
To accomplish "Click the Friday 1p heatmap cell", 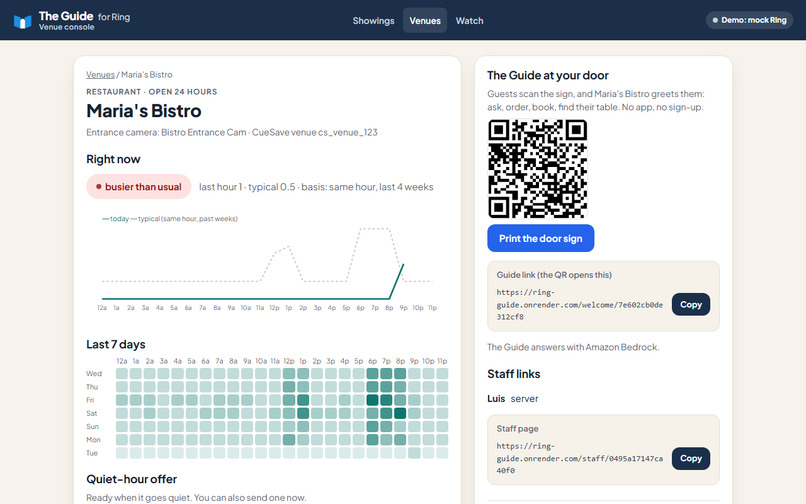I will [x=303, y=400].
